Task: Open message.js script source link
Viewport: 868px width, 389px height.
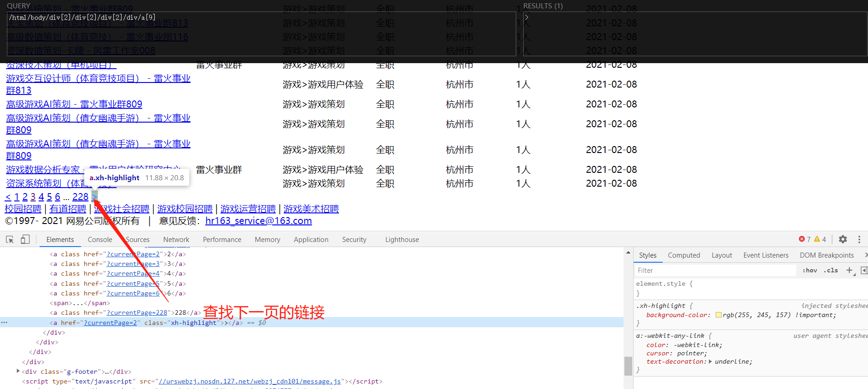Action: [x=250, y=381]
